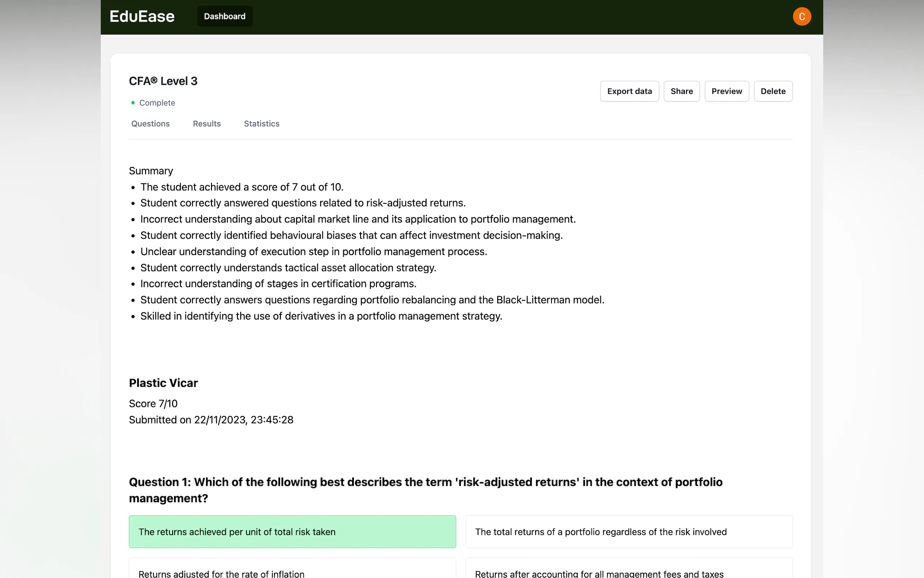
Task: Select the highlighted 'returns achieved per unit' answer
Action: click(x=292, y=531)
